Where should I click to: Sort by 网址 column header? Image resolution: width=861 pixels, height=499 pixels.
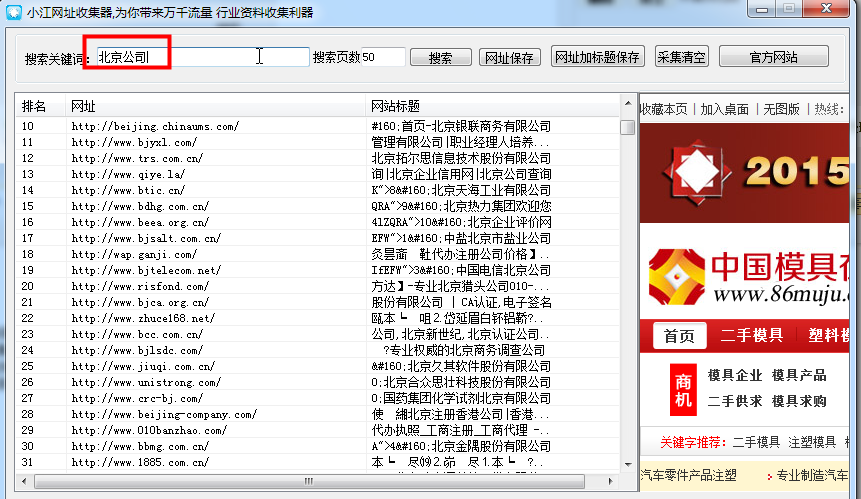(215, 106)
